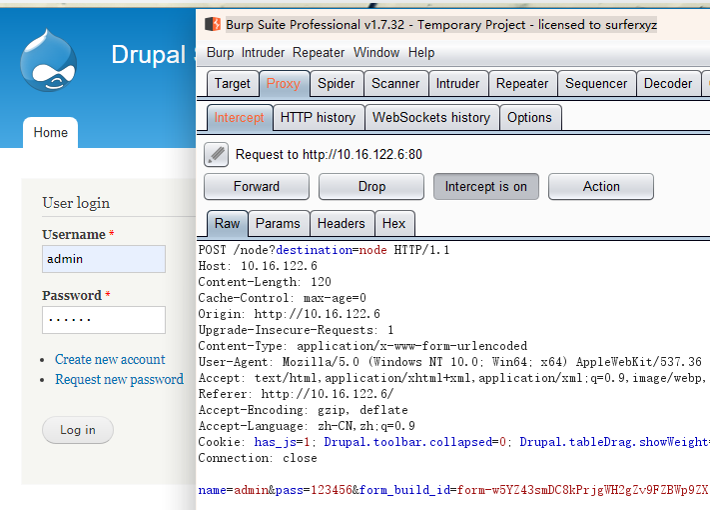Open the Repeater menu in menu bar

coord(318,53)
